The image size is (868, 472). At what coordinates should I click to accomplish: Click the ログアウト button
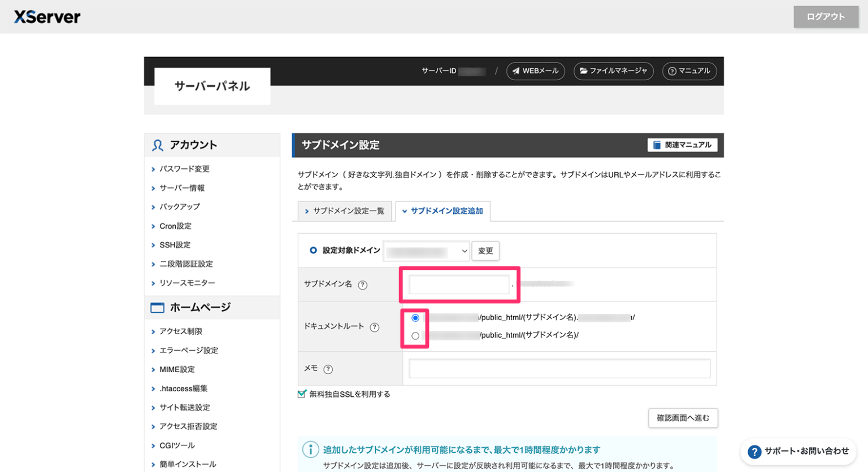point(826,17)
